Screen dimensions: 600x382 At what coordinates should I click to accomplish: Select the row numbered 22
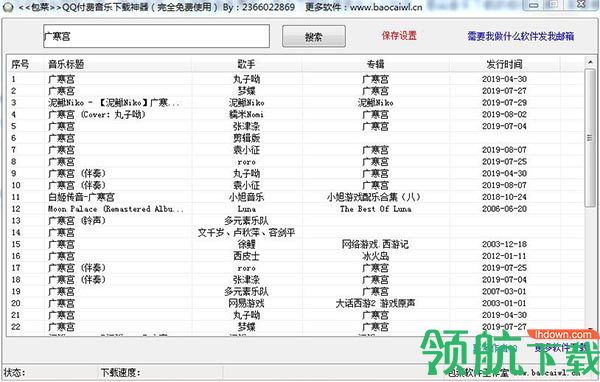296,327
